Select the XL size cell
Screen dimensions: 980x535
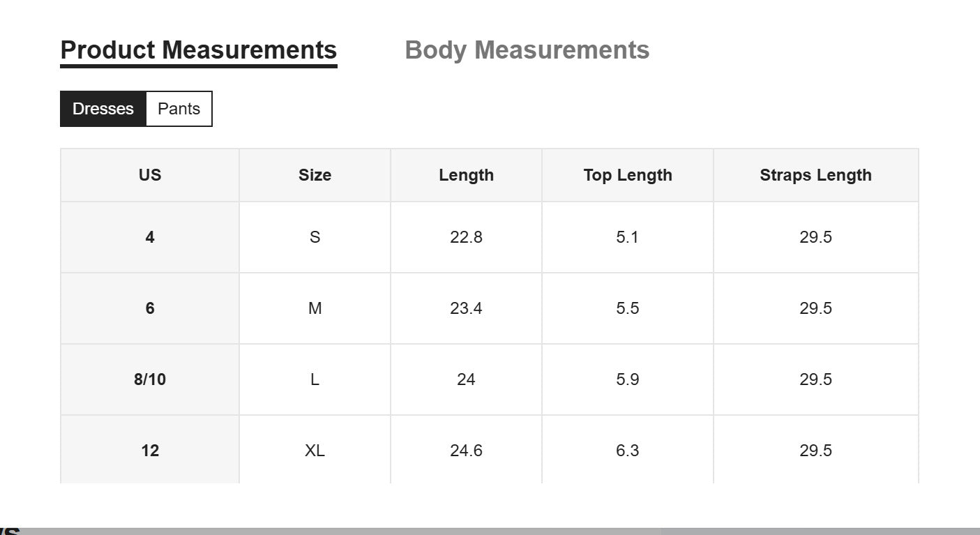click(x=315, y=451)
